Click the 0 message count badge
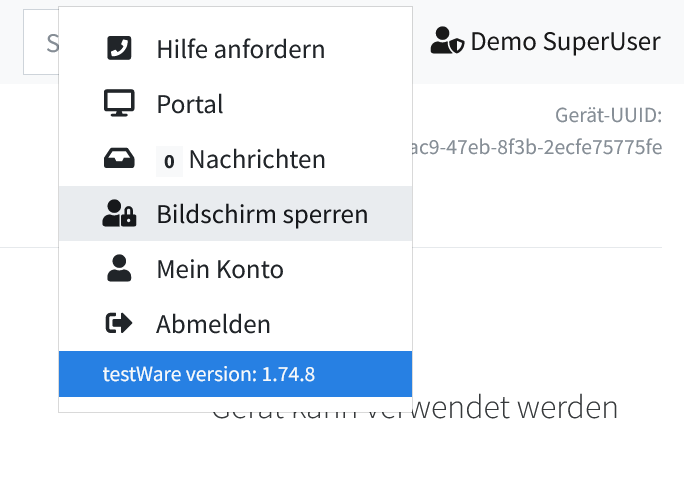Image resolution: width=684 pixels, height=482 pixels. point(169,160)
